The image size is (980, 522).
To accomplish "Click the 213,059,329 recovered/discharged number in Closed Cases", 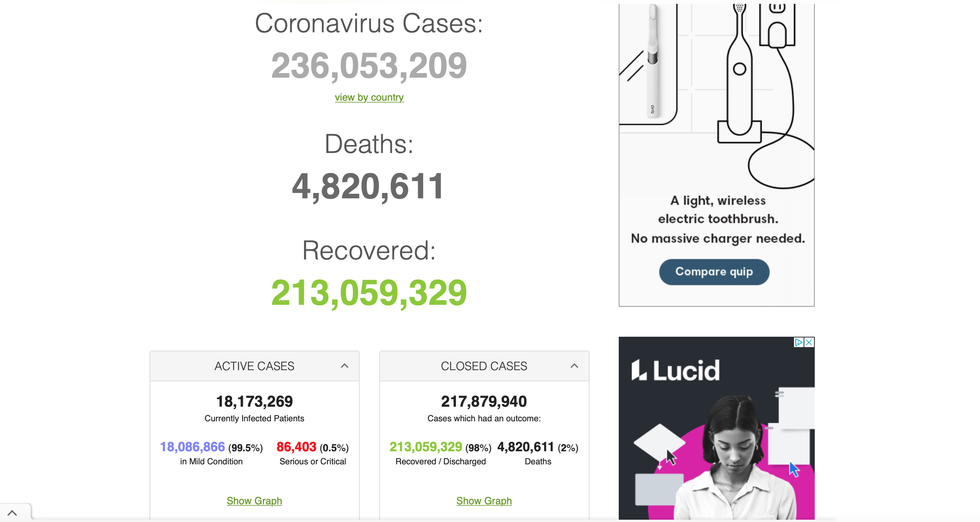I will coord(425,447).
